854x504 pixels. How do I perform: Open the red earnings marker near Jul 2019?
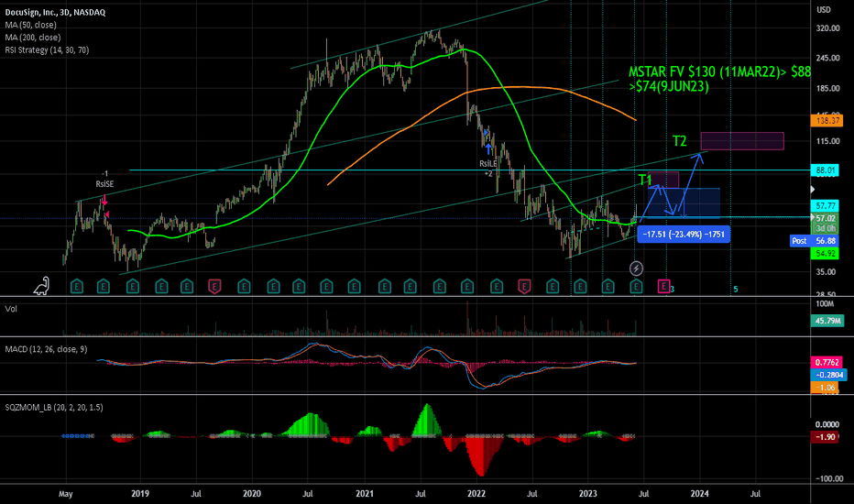tap(214, 286)
